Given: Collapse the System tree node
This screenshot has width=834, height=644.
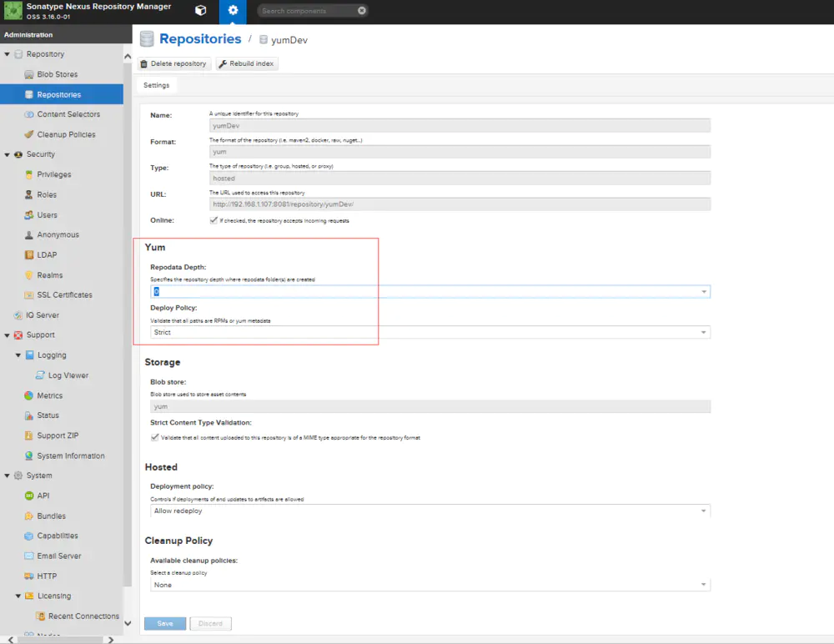Looking at the screenshot, I should (7, 475).
